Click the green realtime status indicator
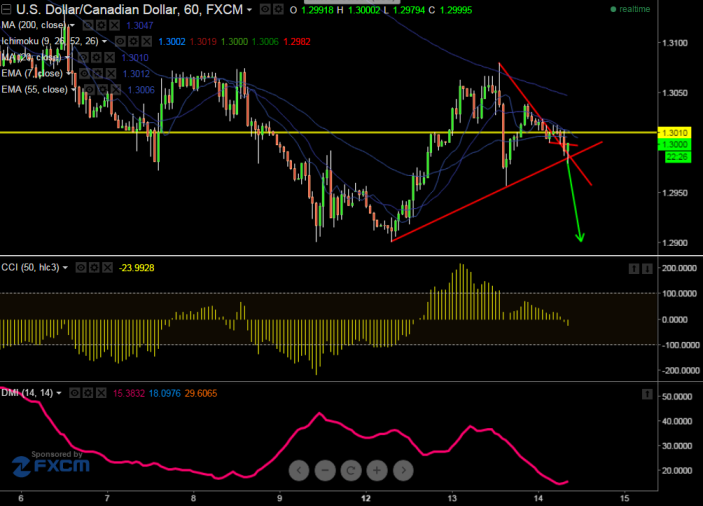The image size is (703, 506). tap(630, 9)
